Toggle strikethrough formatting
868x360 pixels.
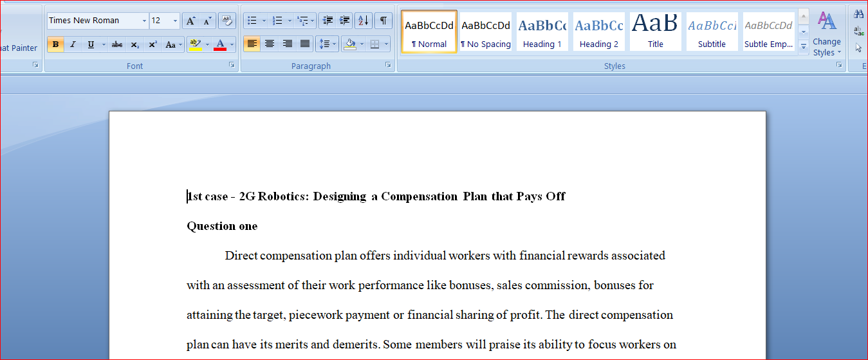[x=117, y=44]
